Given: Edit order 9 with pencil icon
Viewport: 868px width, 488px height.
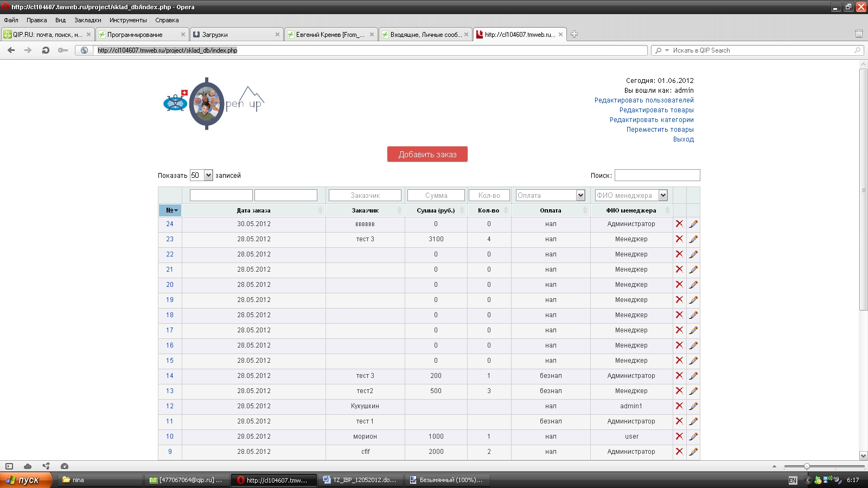Looking at the screenshot, I should click(x=693, y=451).
